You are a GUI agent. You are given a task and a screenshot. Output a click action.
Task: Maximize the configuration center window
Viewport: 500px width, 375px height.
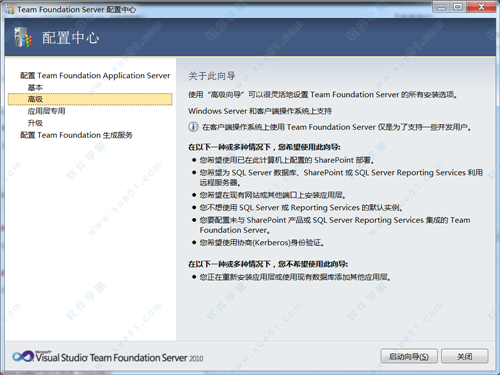click(458, 7)
